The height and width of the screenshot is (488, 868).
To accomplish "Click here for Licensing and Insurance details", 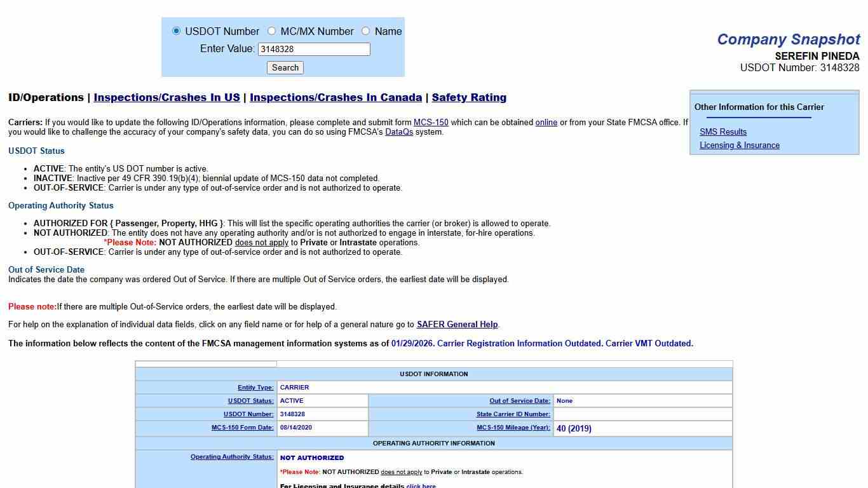I will click(421, 485).
